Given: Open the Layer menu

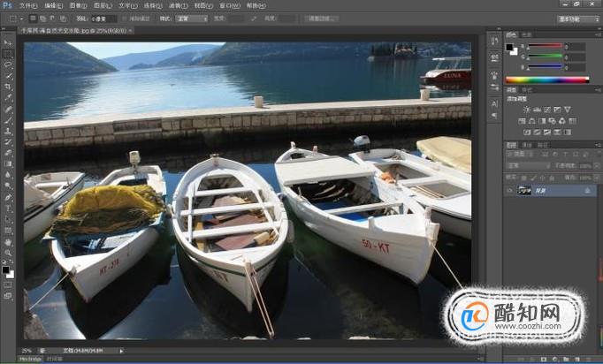Looking at the screenshot, I should (x=103, y=6).
